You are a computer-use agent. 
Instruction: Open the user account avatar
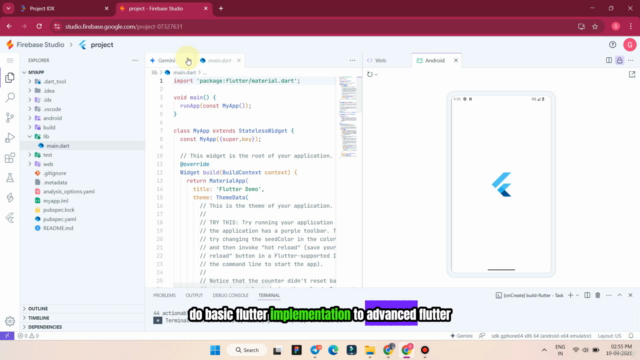[x=630, y=44]
